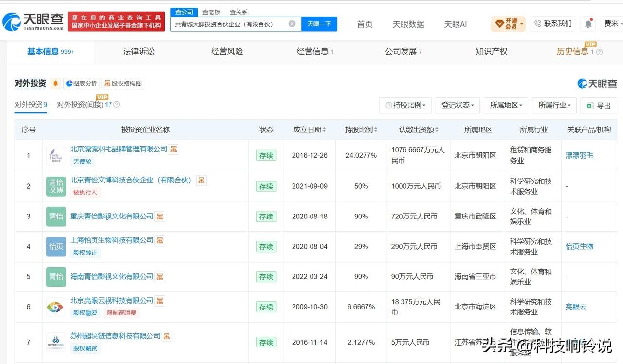The width and height of the screenshot is (623, 364).
Task: Click the 限制高消费 tag in row 6
Action: pyautogui.click(x=122, y=313)
